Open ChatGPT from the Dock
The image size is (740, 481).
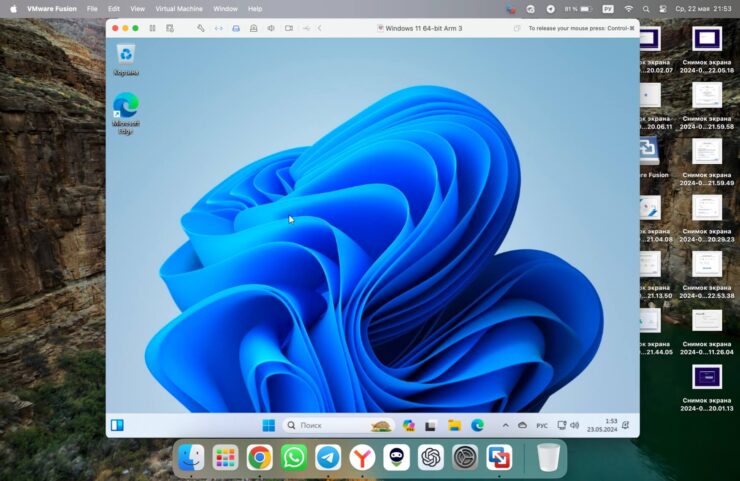(430, 457)
